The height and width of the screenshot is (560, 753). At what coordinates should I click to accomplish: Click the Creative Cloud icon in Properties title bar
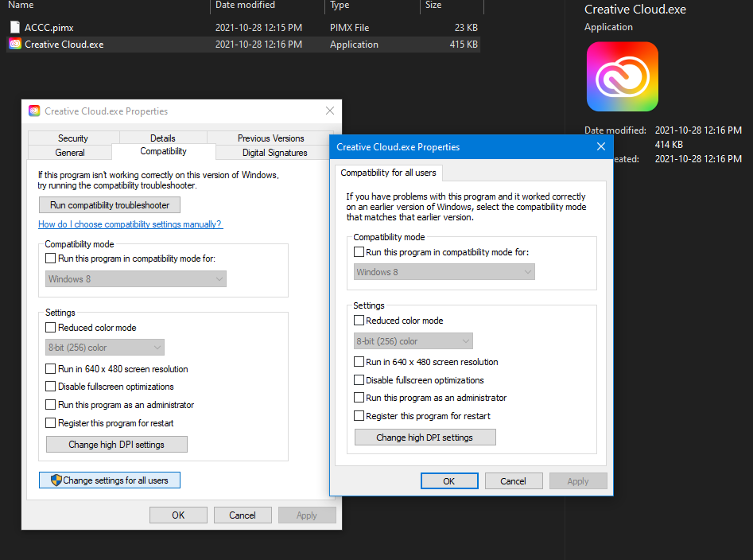(33, 111)
